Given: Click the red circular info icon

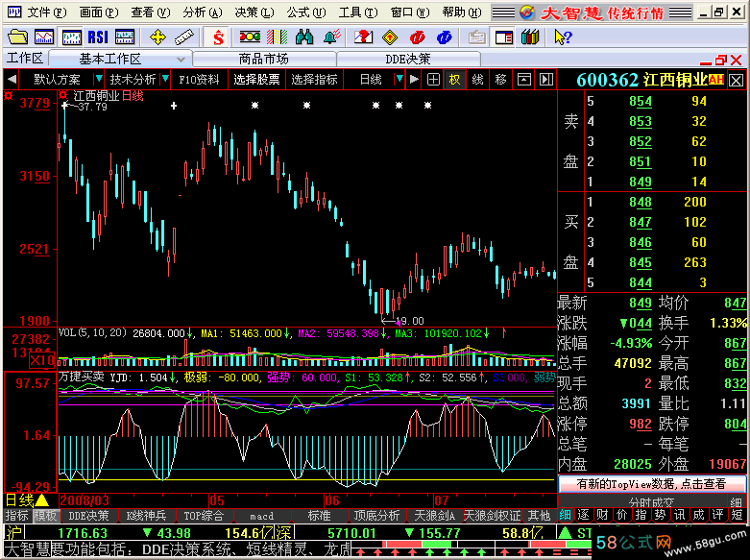Looking at the screenshot, I should point(417,37).
